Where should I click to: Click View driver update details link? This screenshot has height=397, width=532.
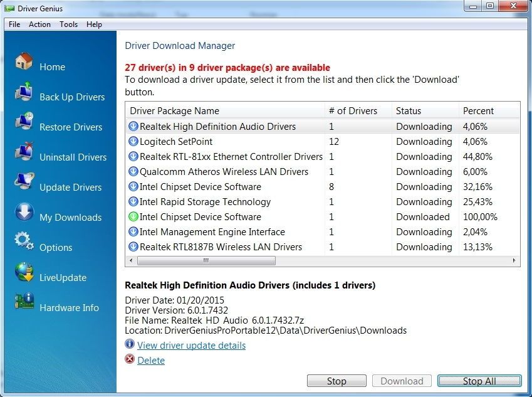pyautogui.click(x=191, y=346)
